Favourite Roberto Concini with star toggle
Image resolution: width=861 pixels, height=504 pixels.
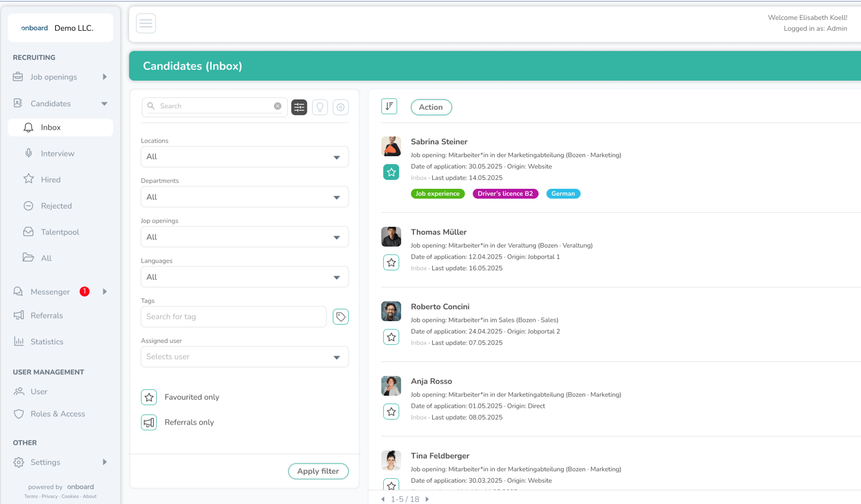coord(391,337)
